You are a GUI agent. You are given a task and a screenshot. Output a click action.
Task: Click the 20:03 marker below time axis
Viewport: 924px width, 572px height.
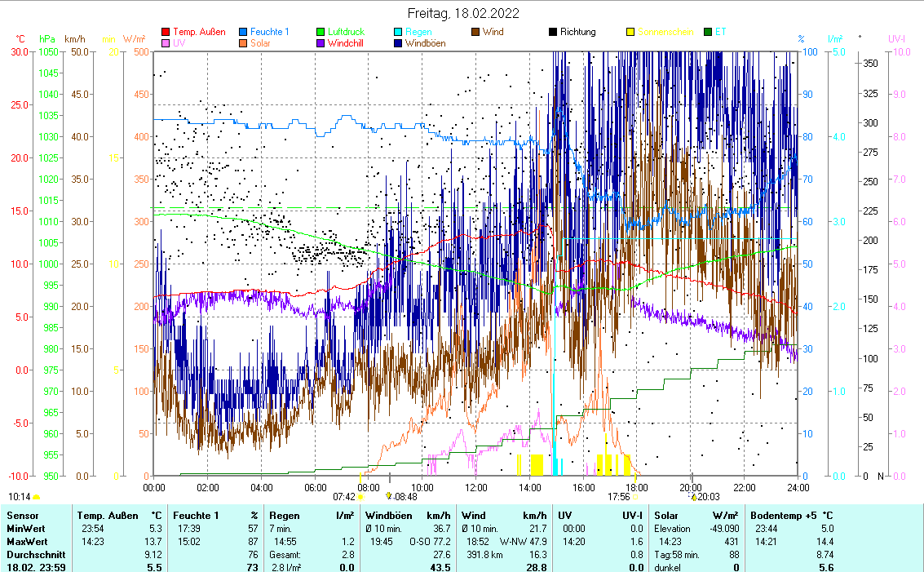(x=693, y=496)
